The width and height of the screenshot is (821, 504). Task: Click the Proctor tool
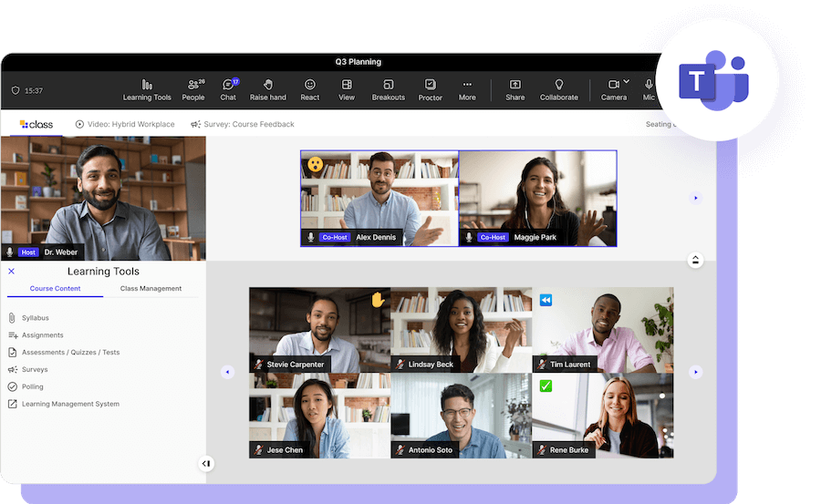431,89
